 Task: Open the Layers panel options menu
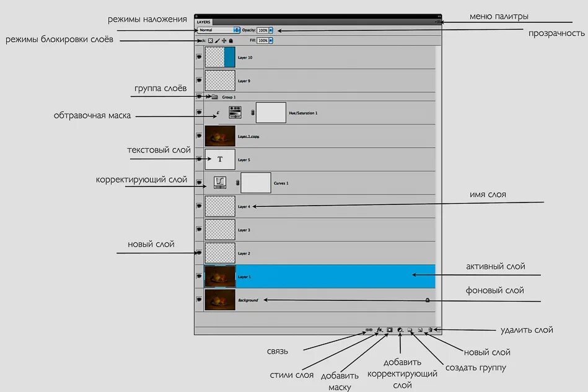pyautogui.click(x=437, y=22)
